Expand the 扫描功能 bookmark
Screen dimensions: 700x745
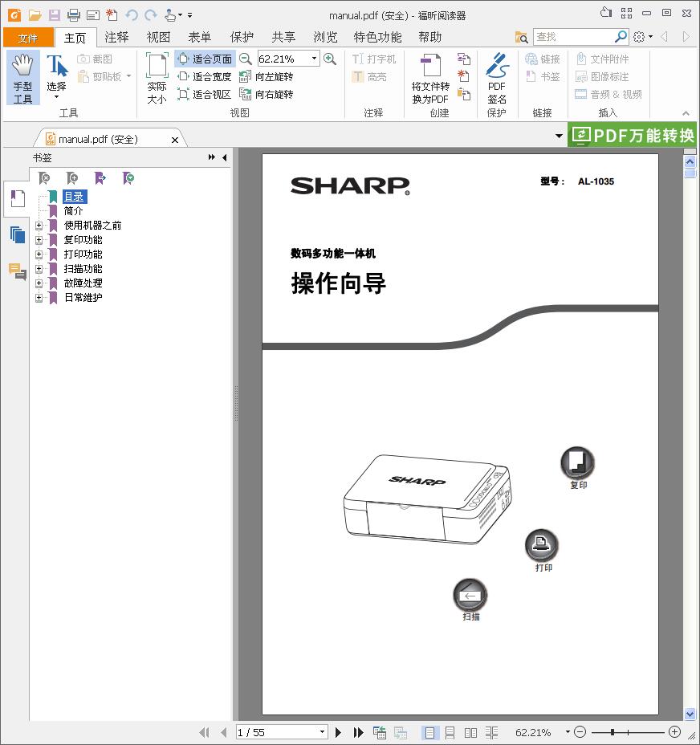pos(39,269)
